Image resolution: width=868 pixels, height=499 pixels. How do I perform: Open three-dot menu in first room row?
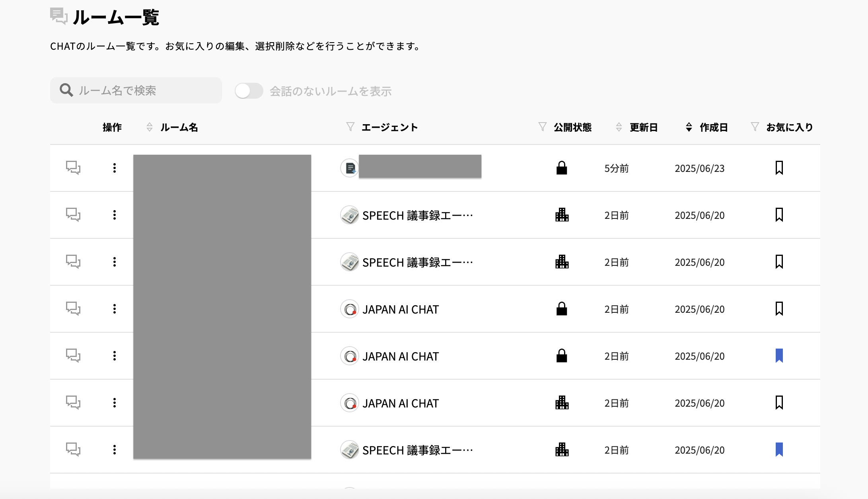coord(115,168)
